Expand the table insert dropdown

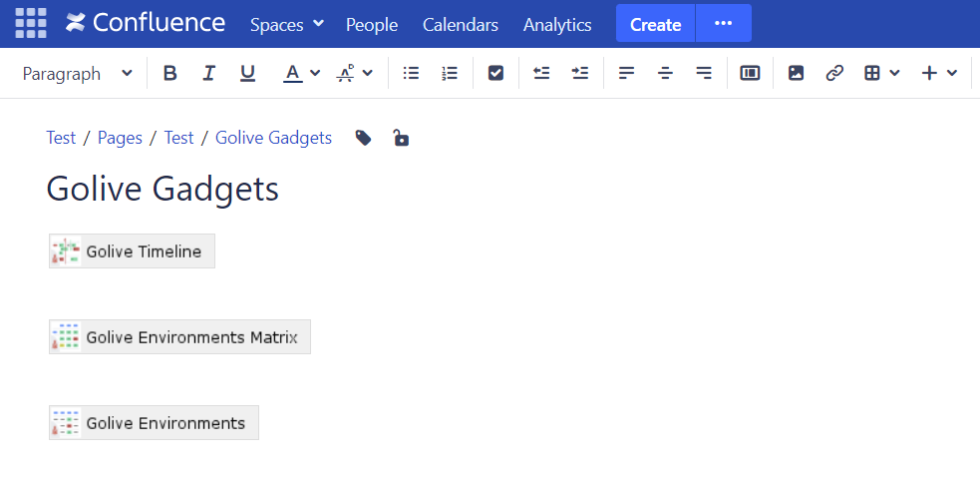[894, 73]
